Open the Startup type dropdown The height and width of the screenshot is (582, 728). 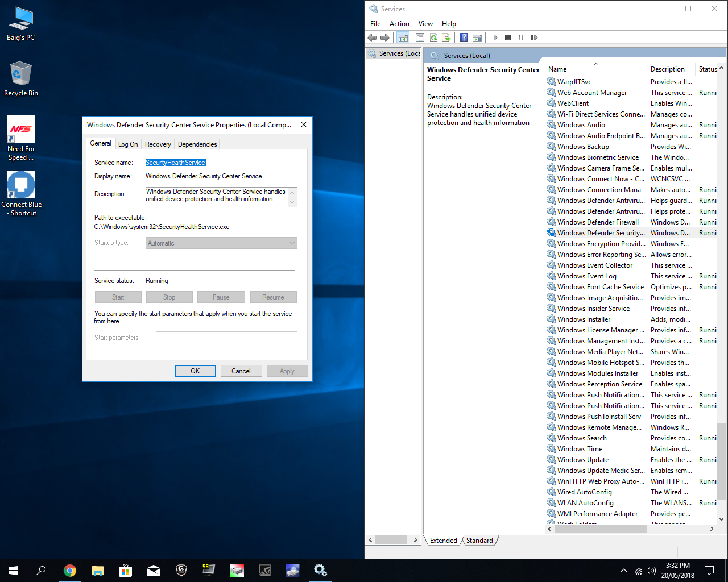[x=221, y=243]
